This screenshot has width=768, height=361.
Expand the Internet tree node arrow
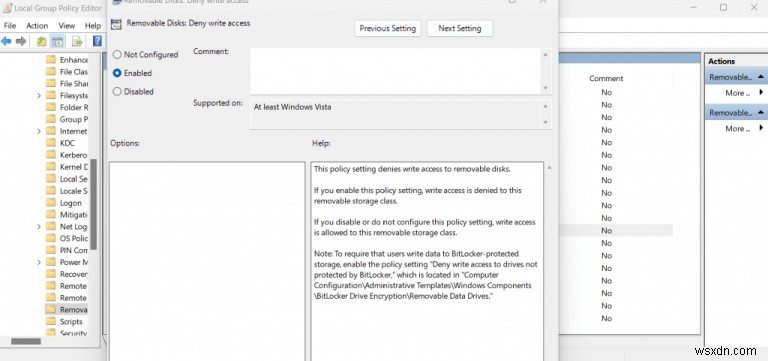39,131
